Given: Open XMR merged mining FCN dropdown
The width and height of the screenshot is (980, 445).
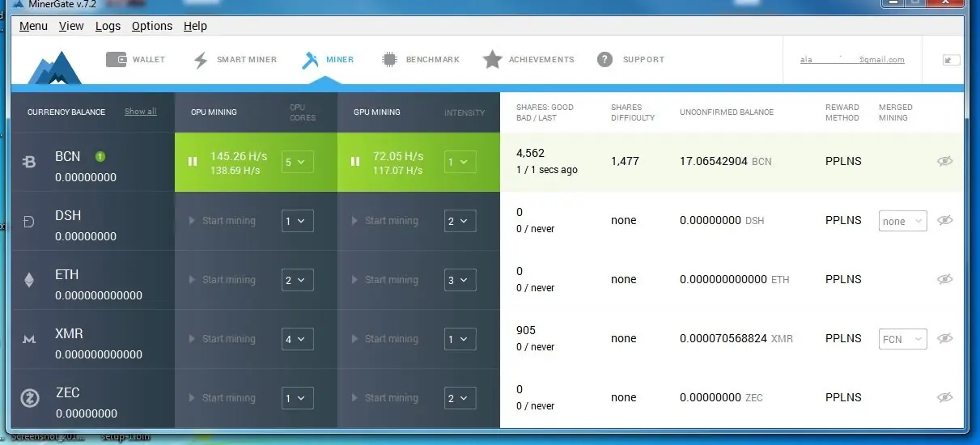Looking at the screenshot, I should click(902, 339).
